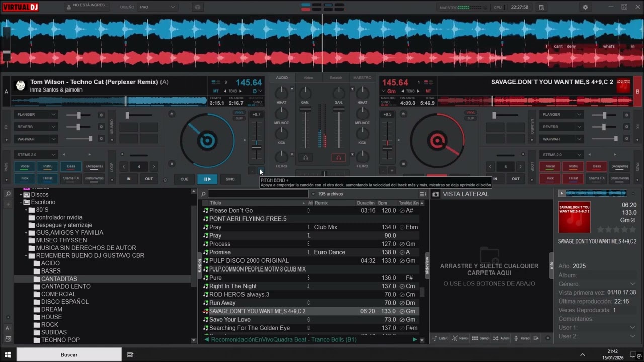Screen dimensions: 644x362
Task: Click eject icon on deck B
Action: point(403,114)
